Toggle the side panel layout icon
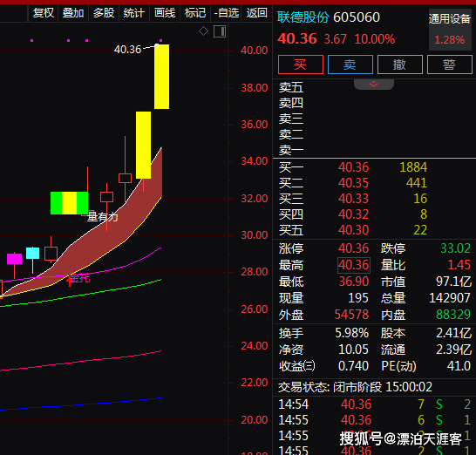The width and height of the screenshot is (476, 455). [x=220, y=31]
